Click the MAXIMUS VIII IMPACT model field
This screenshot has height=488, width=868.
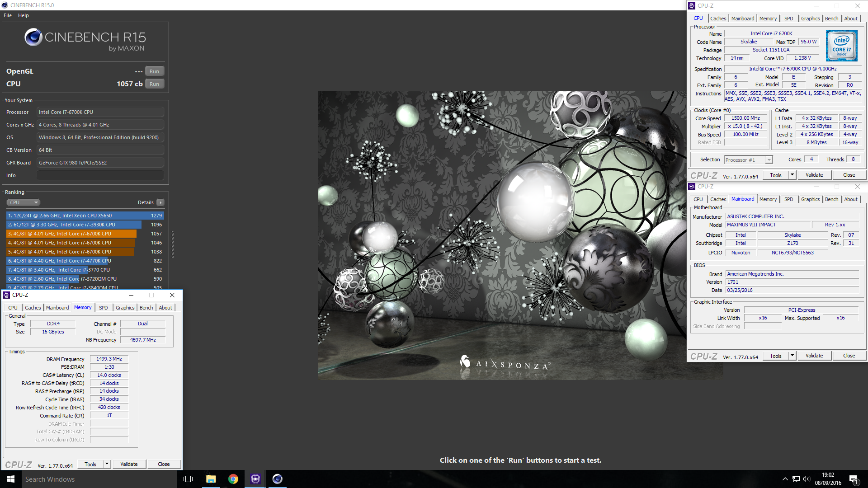(768, 225)
